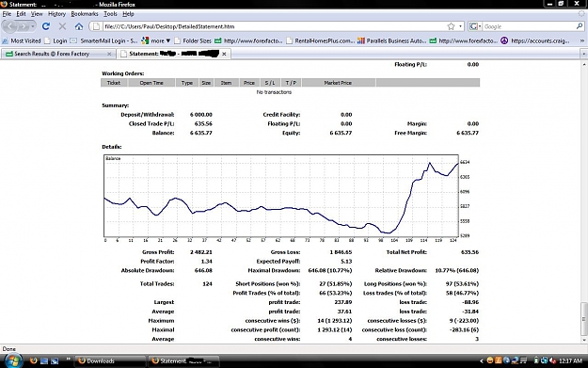Click the back navigation arrow

click(10, 26)
